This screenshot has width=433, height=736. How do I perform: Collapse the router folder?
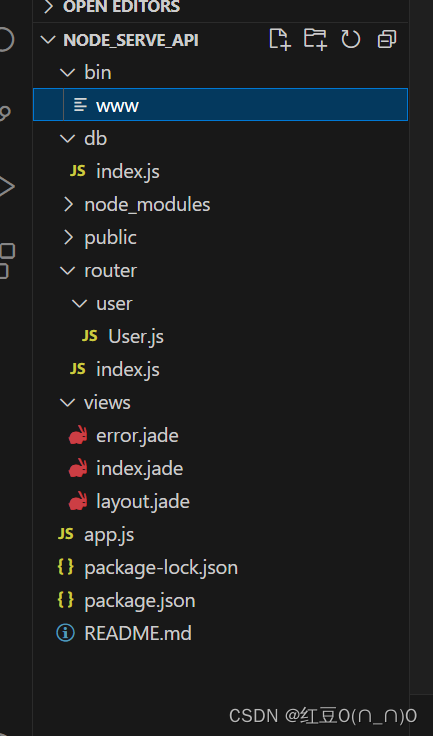pyautogui.click(x=68, y=270)
